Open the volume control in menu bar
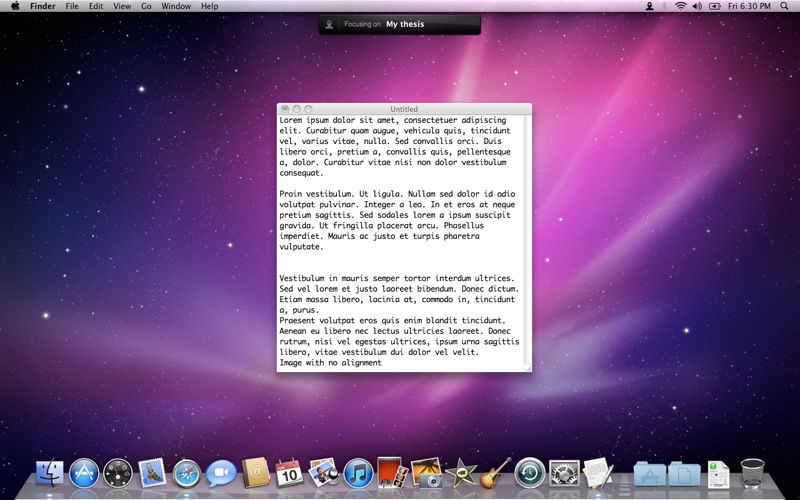 coord(697,6)
